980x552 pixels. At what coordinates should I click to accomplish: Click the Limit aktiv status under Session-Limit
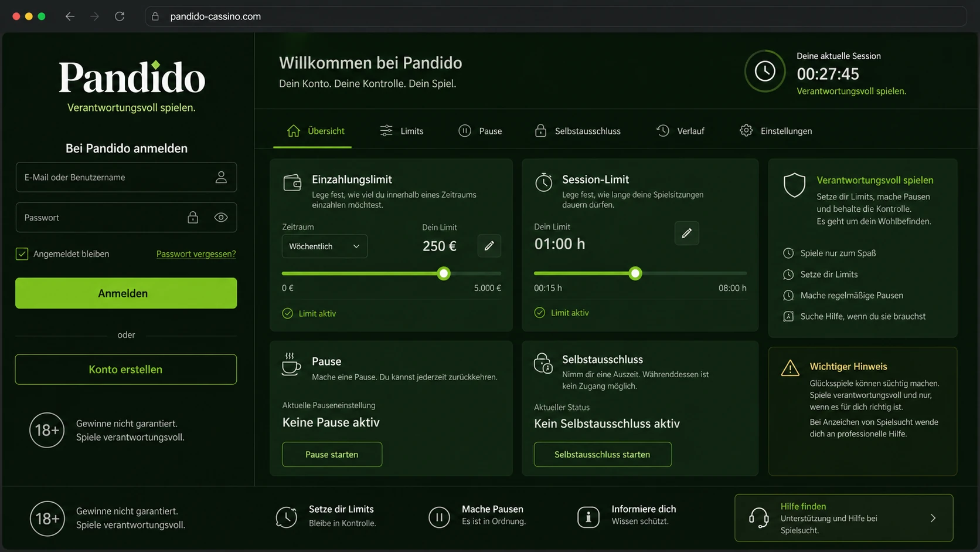tap(562, 313)
